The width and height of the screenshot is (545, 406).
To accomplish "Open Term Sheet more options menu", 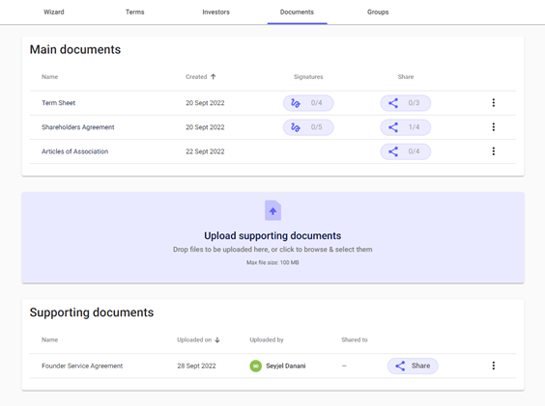I will pos(494,103).
